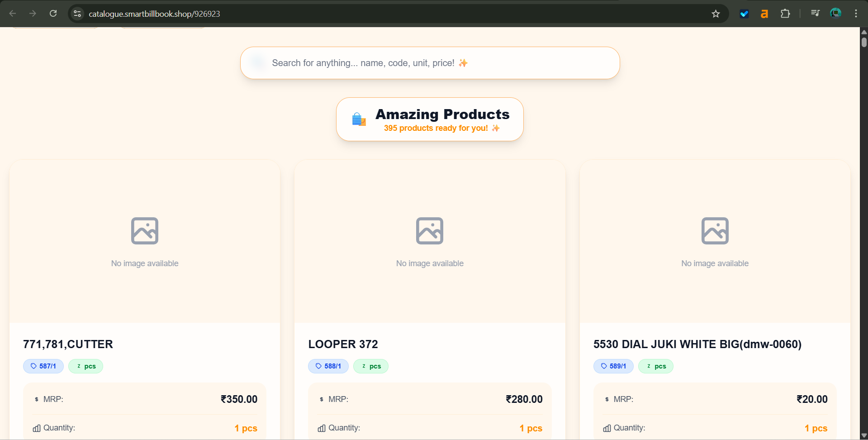Click the address bar URL text
This screenshot has height=440, width=868.
pyautogui.click(x=154, y=14)
